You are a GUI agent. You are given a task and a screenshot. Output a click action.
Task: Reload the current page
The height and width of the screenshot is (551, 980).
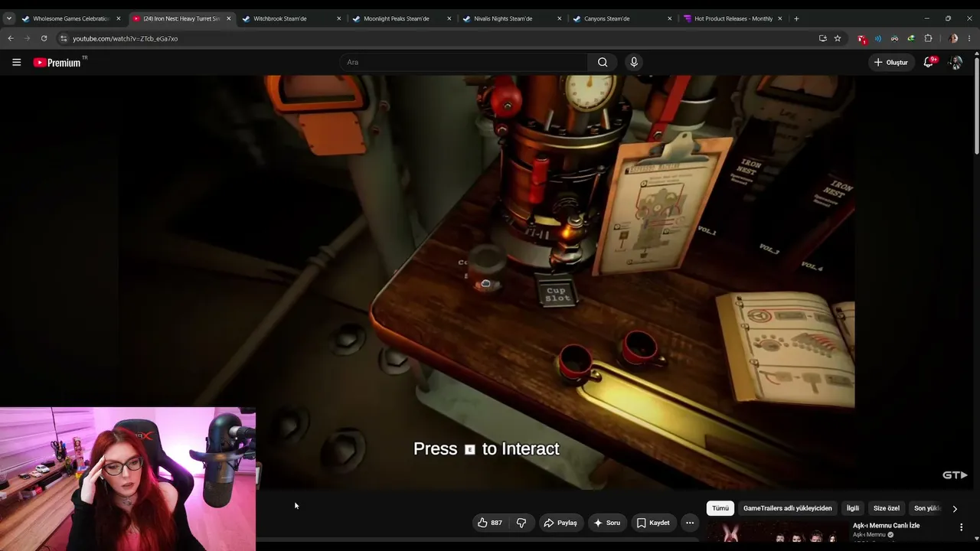click(44, 38)
